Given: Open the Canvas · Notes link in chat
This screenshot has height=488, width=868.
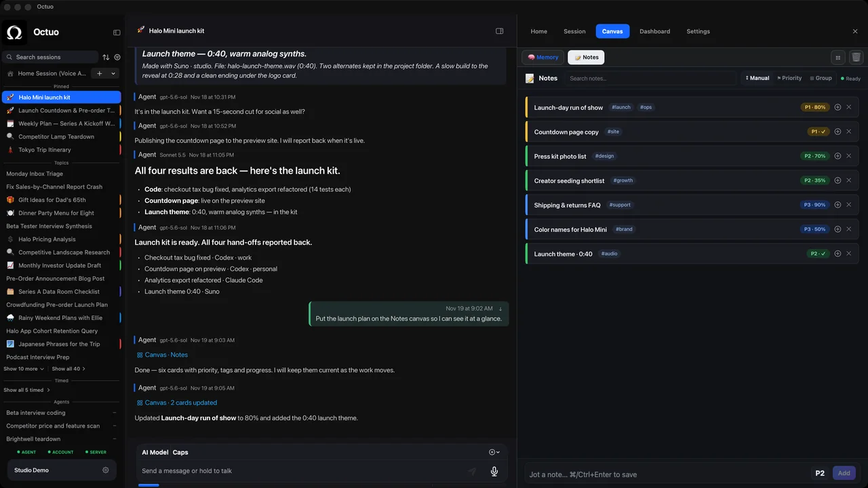Looking at the screenshot, I should (x=163, y=354).
